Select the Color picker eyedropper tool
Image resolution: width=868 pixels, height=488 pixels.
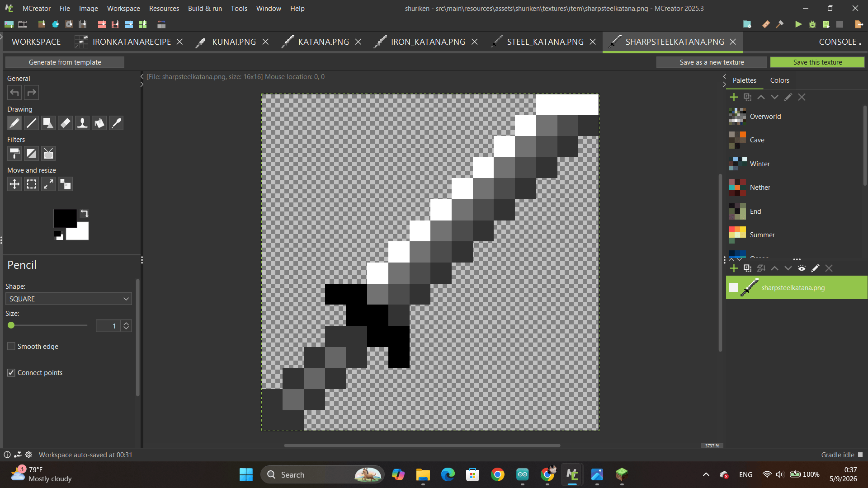click(x=116, y=123)
